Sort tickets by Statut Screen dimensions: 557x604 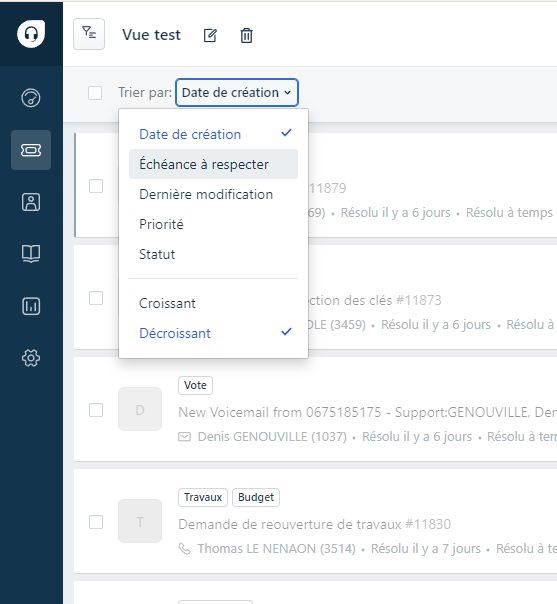click(213, 254)
